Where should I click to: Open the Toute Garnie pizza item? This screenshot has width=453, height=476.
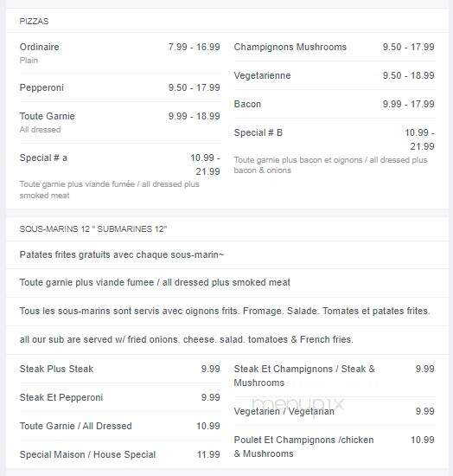pos(120,122)
